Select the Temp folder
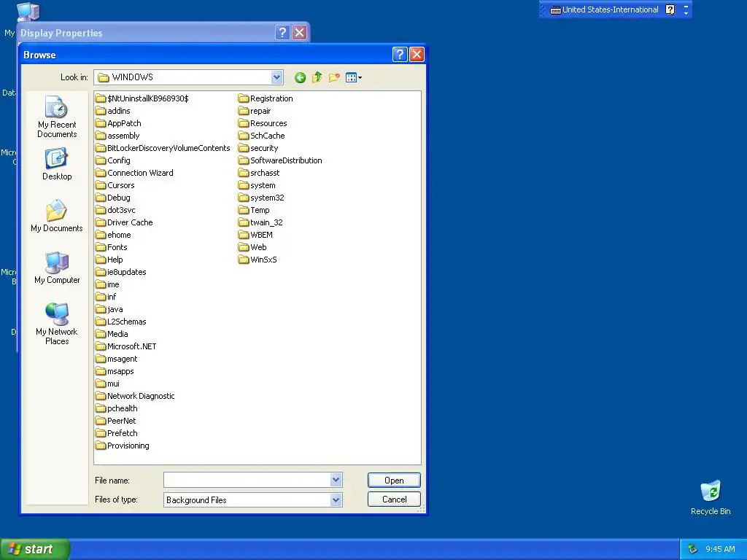The width and height of the screenshot is (747, 560). coord(255,210)
